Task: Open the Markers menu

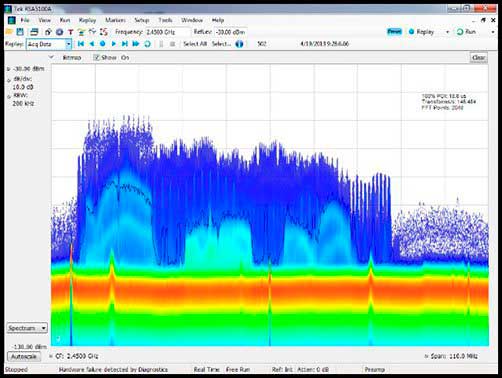Action: click(x=115, y=20)
